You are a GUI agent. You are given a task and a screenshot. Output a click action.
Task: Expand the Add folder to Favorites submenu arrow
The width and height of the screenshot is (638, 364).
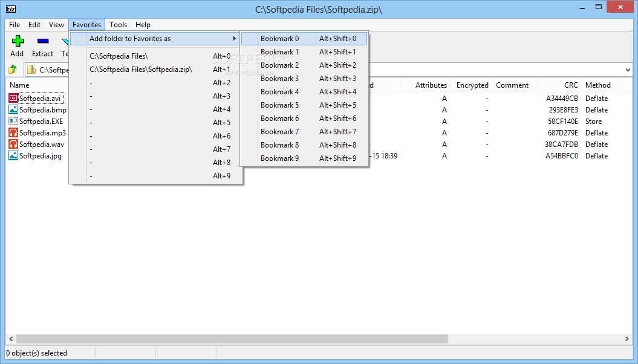tap(235, 39)
